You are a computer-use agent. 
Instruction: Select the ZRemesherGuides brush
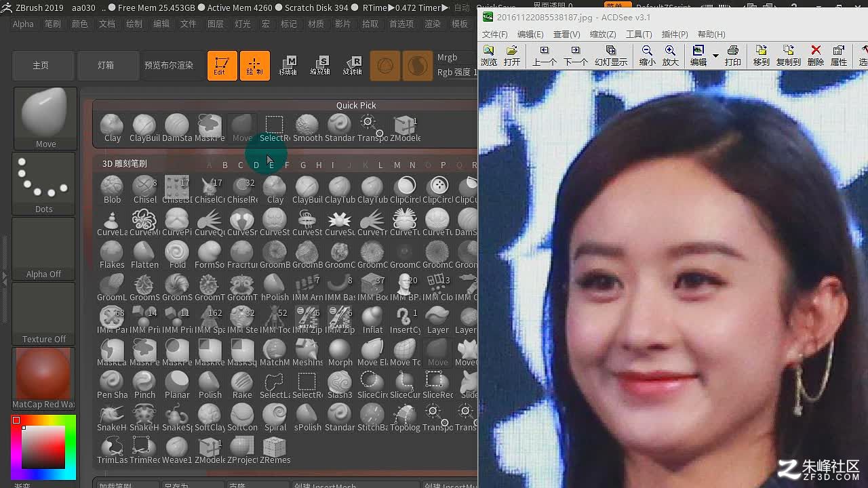275,450
